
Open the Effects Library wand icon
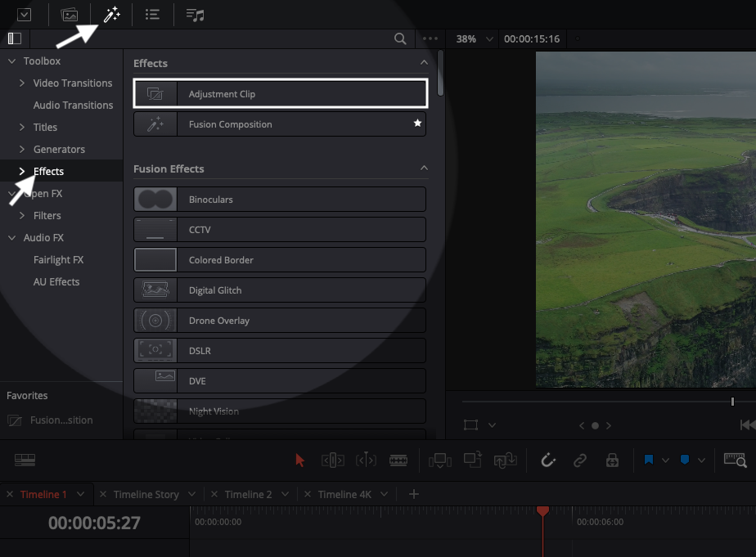(x=111, y=15)
